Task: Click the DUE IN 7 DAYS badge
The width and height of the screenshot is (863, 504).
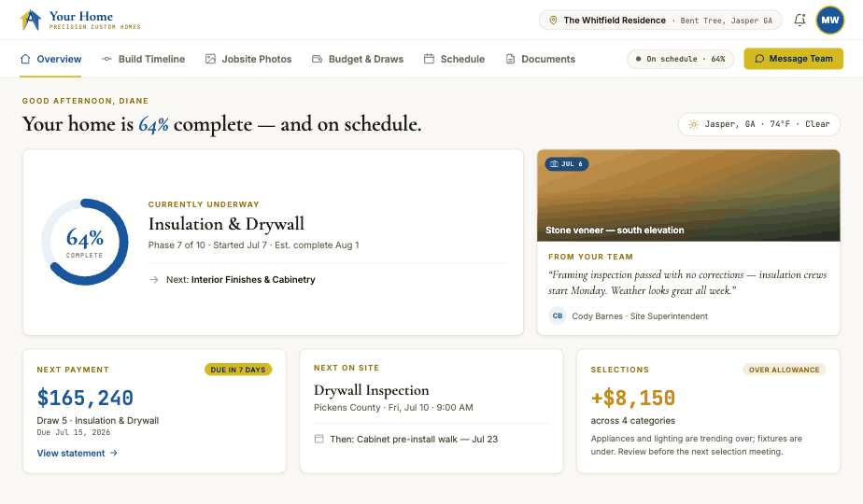Action: click(238, 370)
